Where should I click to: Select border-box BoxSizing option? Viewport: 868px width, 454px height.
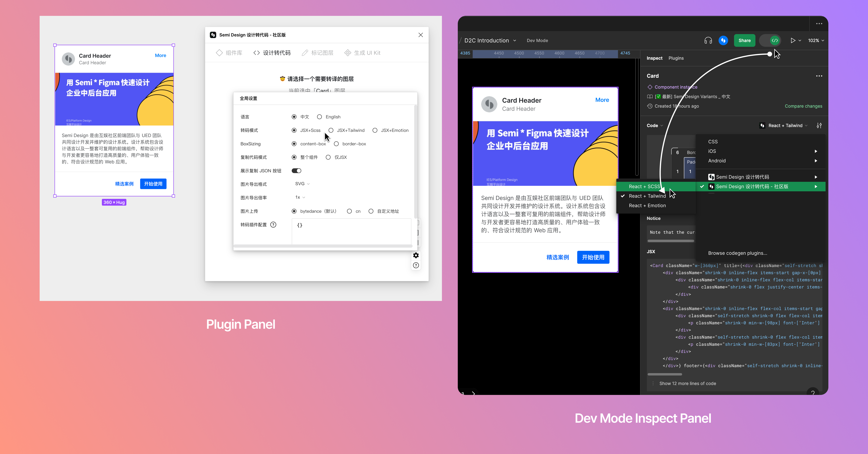[336, 144]
